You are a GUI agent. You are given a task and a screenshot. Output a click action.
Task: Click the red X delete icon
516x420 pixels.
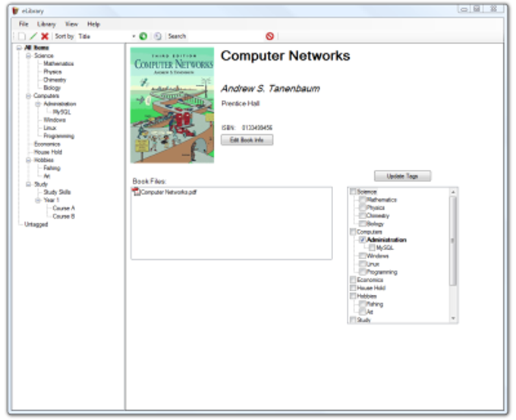pyautogui.click(x=45, y=36)
